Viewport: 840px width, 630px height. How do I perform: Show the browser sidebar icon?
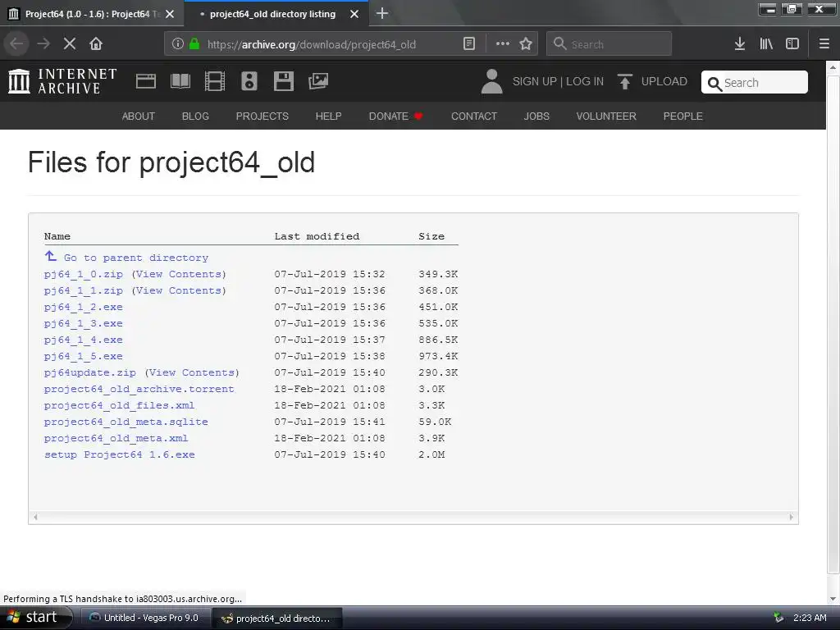coord(792,44)
